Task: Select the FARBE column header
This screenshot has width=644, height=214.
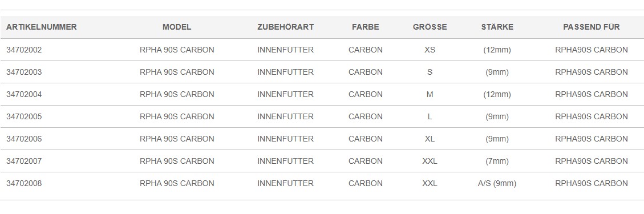Action: click(x=366, y=27)
